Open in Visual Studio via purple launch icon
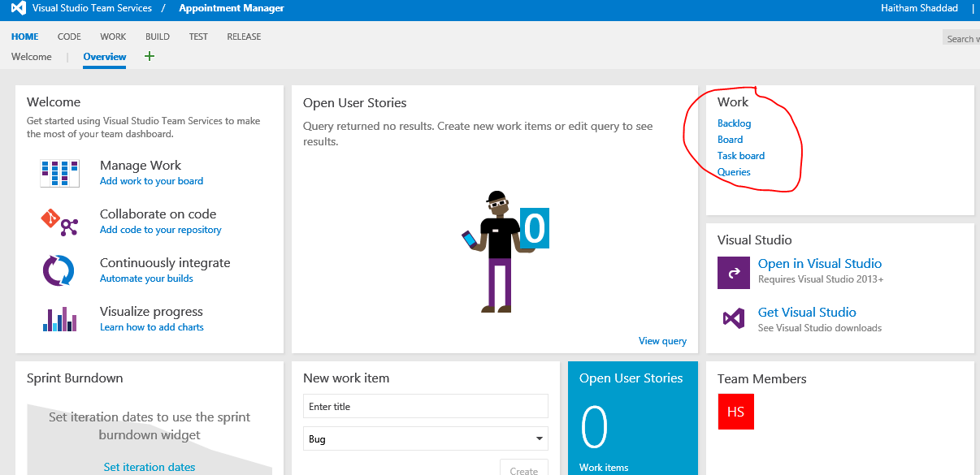 [x=734, y=272]
